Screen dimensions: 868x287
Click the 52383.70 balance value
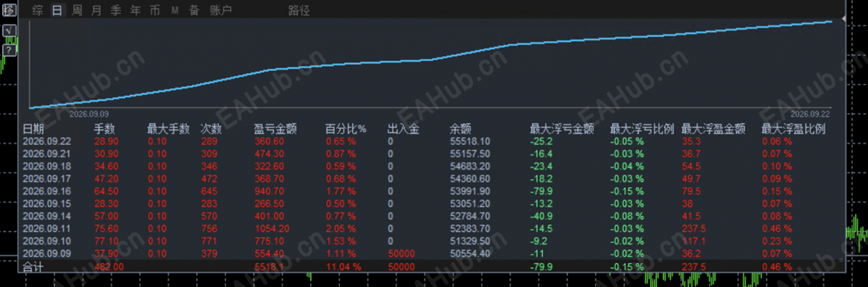click(x=470, y=228)
